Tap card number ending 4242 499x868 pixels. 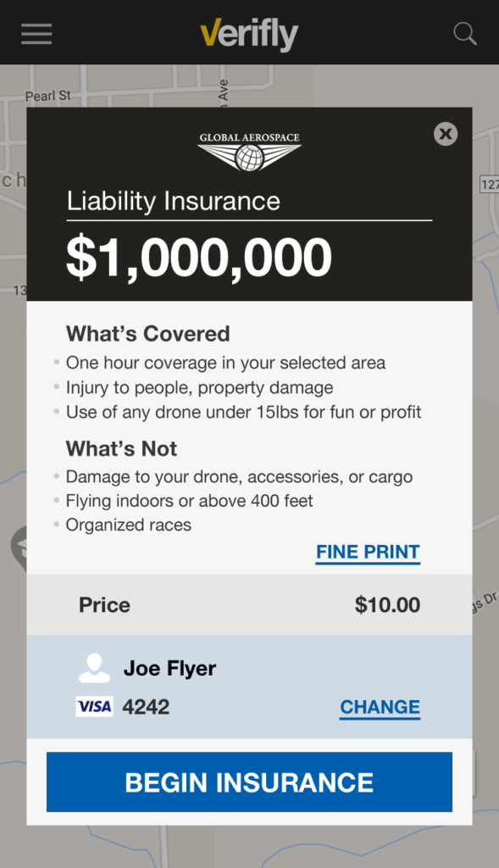coord(146,707)
